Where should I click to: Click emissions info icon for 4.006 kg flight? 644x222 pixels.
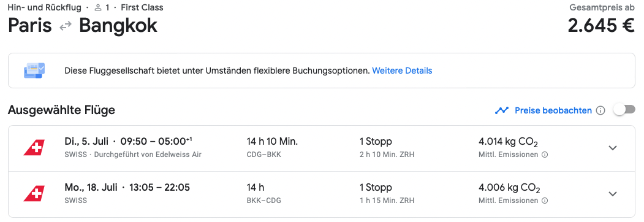point(545,201)
